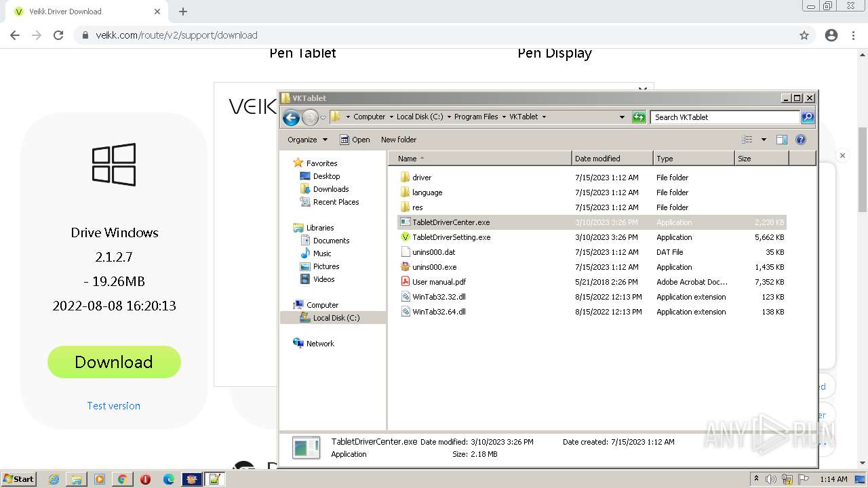The height and width of the screenshot is (488, 868).
Task: Expand the view options dropdown arrow
Action: coord(764,140)
